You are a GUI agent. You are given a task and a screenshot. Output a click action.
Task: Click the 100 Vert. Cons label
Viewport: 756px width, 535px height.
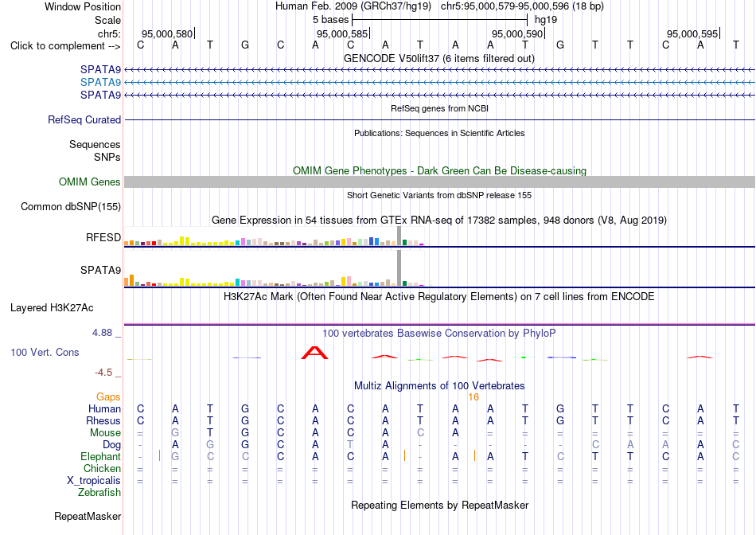pos(45,352)
